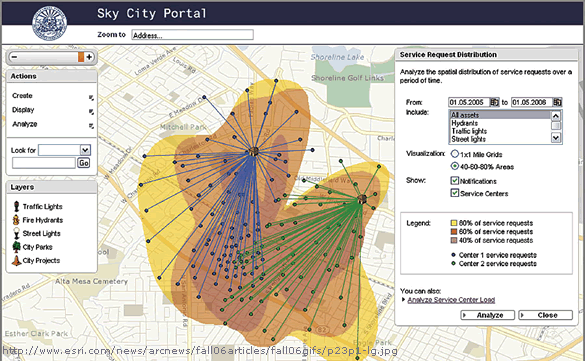This screenshot has width=585, height=361.
Task: Select the 40-60-80% Areas option
Action: (455, 166)
